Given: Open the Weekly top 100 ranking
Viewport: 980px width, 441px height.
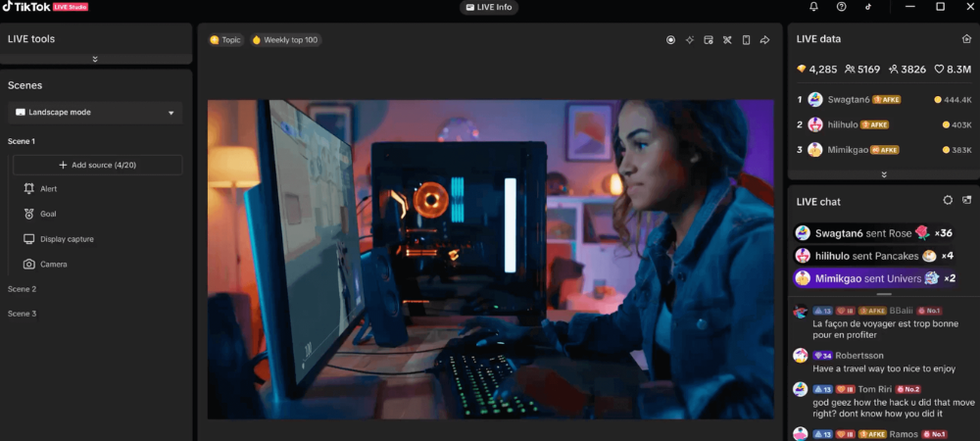Looking at the screenshot, I should click(x=285, y=40).
